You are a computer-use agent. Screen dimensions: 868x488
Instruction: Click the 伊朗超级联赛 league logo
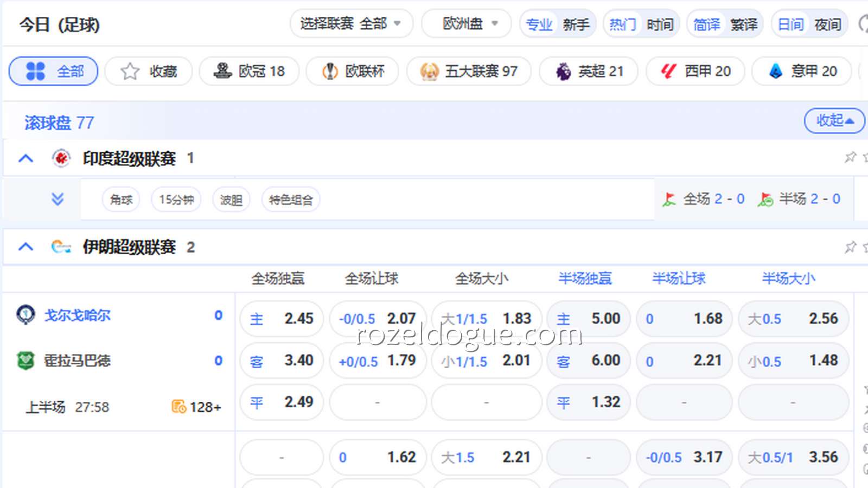[x=61, y=247]
